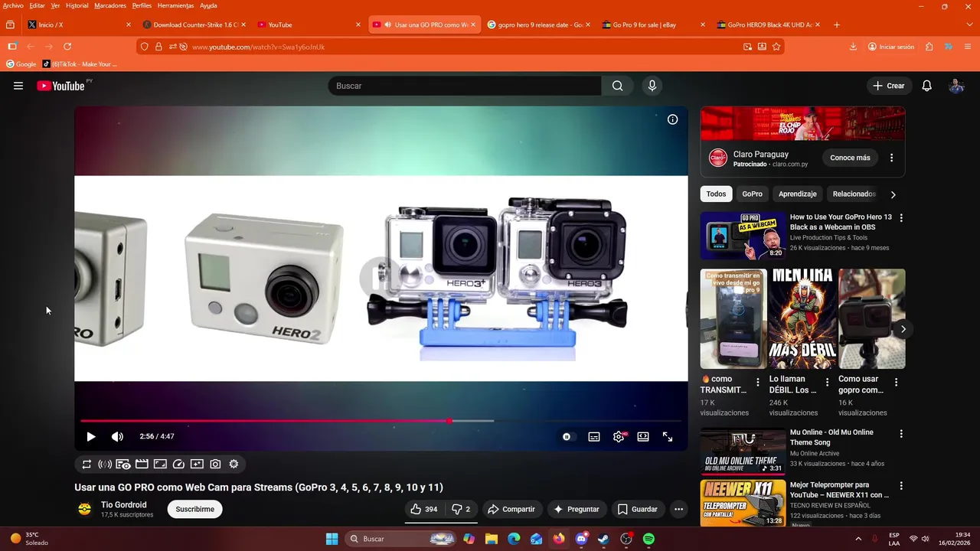Open Claro Paraguay ad options menu

891,158
